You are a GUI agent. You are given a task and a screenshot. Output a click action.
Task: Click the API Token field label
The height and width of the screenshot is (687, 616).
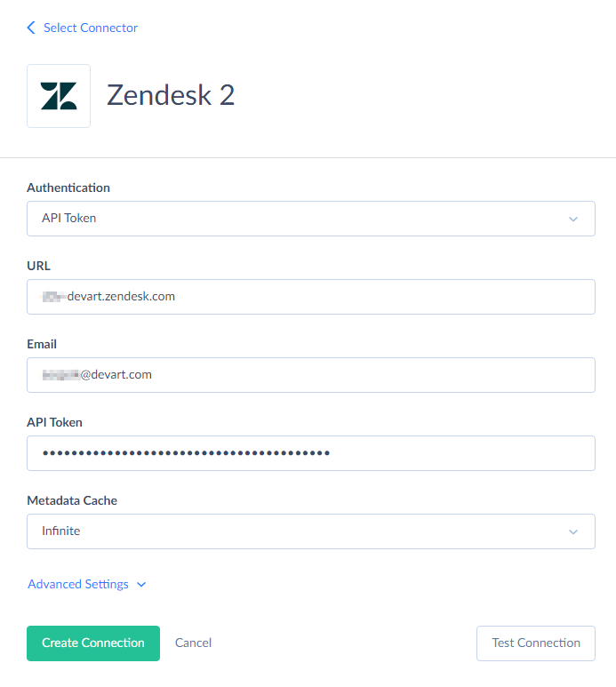coord(54,422)
